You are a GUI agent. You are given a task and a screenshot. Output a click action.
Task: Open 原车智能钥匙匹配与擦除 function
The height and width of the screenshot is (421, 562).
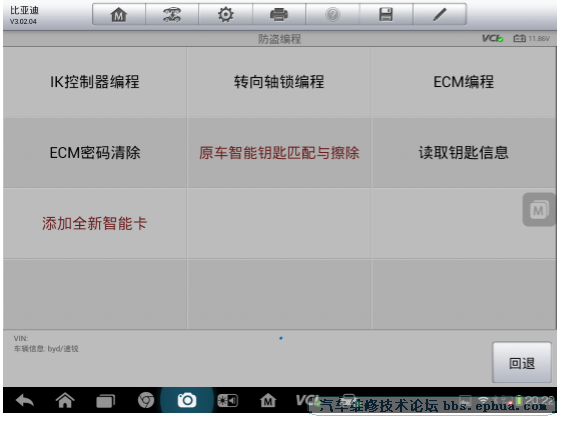(279, 153)
